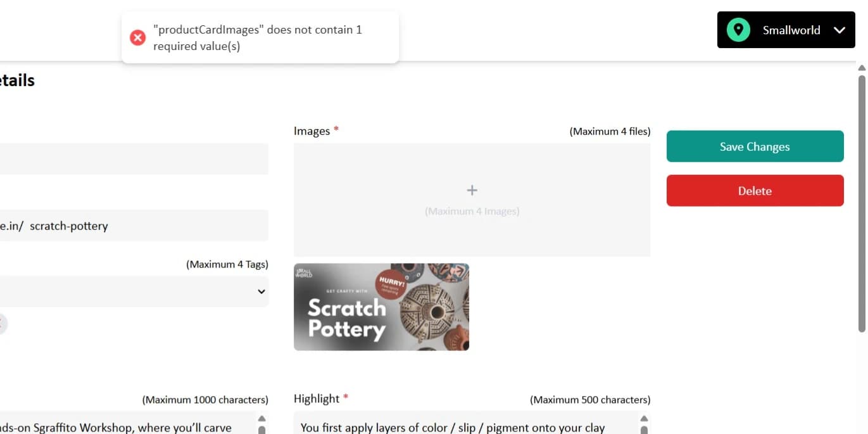
Task: Click the "(Maximum 4 Tags)" note
Action: (x=227, y=264)
